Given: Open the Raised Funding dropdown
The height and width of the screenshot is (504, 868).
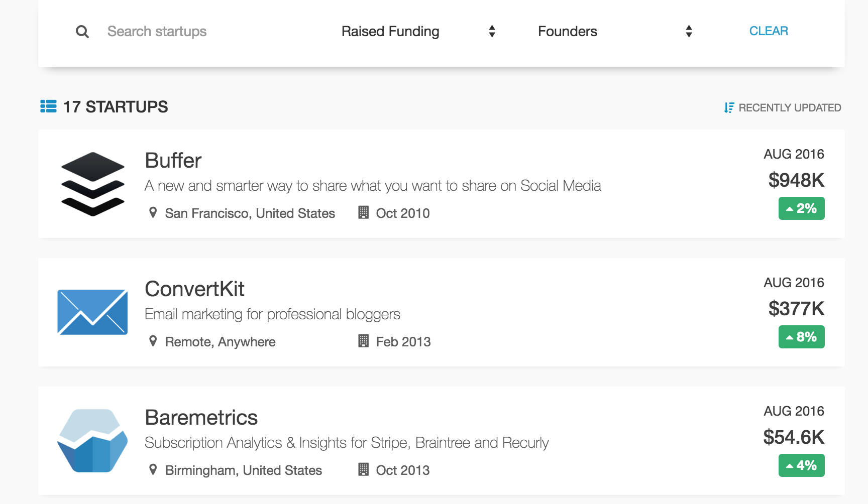Looking at the screenshot, I should tap(418, 32).
